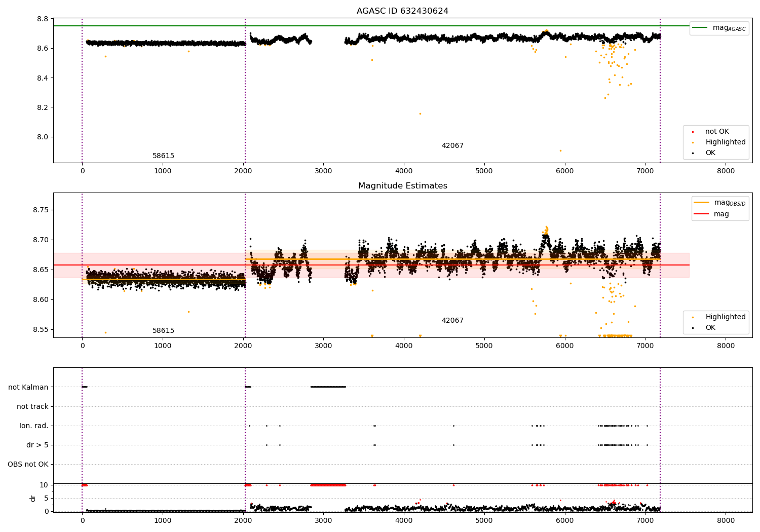This screenshot has height=532, width=760.
Task: Click the "OBS not OK" row label
Action: (x=28, y=464)
